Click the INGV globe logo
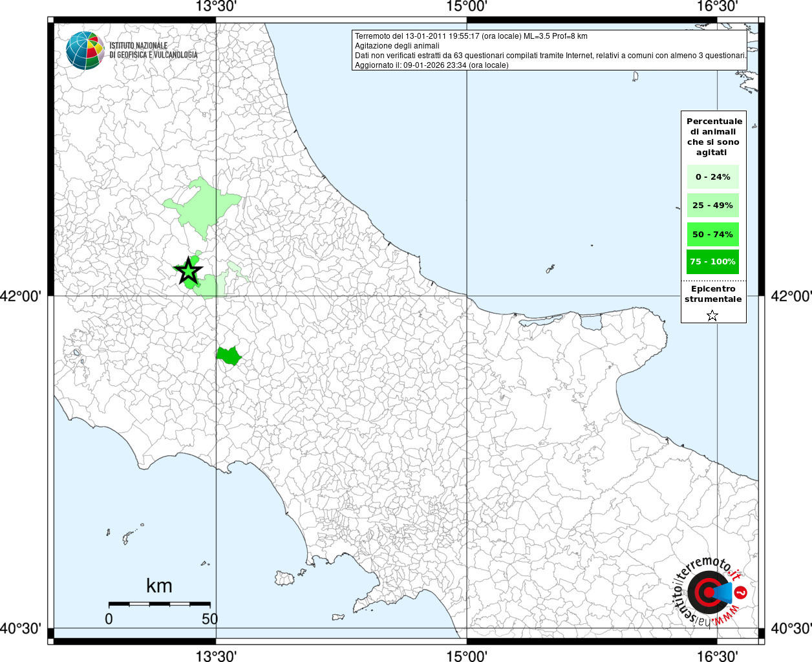This screenshot has width=812, height=662. (85, 50)
